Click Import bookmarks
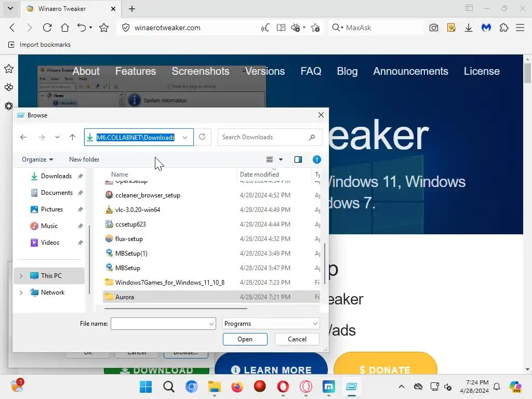This screenshot has width=532, height=399. tap(39, 45)
